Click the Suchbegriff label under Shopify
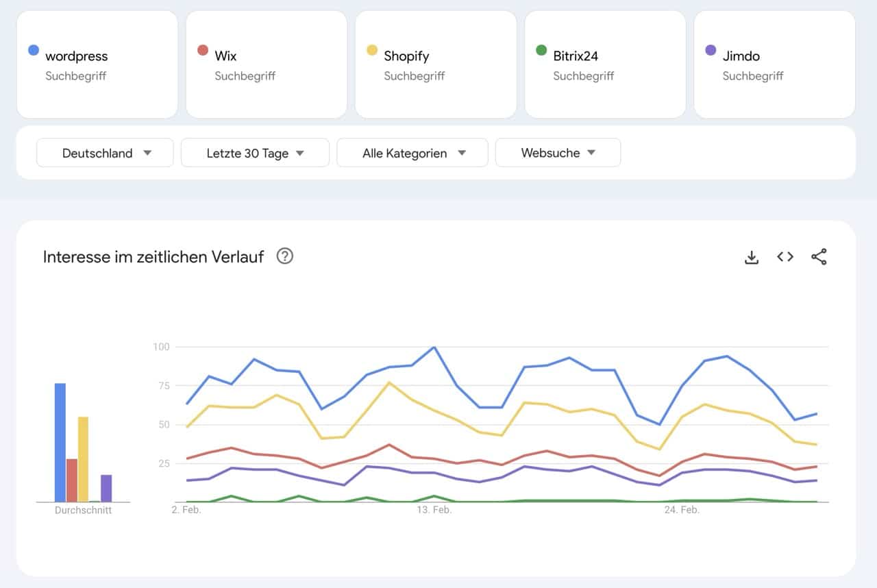Viewport: 877px width, 588px height. pyautogui.click(x=415, y=76)
